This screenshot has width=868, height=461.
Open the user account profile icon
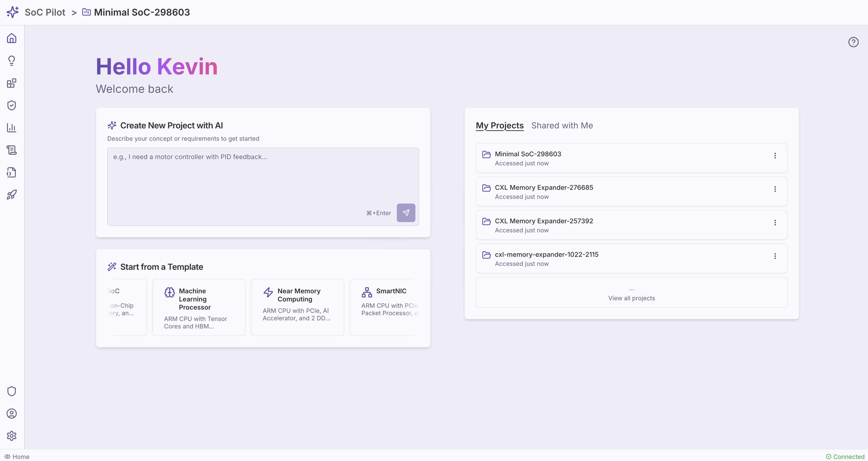[x=11, y=414]
